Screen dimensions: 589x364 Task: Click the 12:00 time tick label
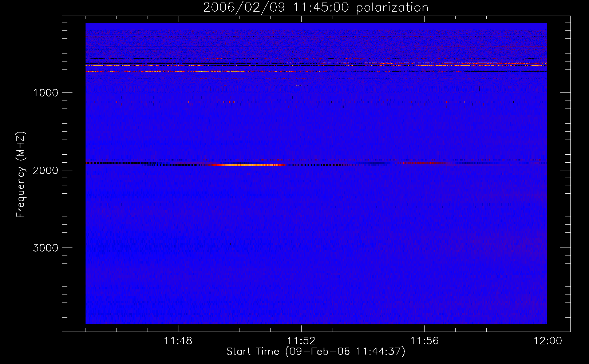click(548, 341)
